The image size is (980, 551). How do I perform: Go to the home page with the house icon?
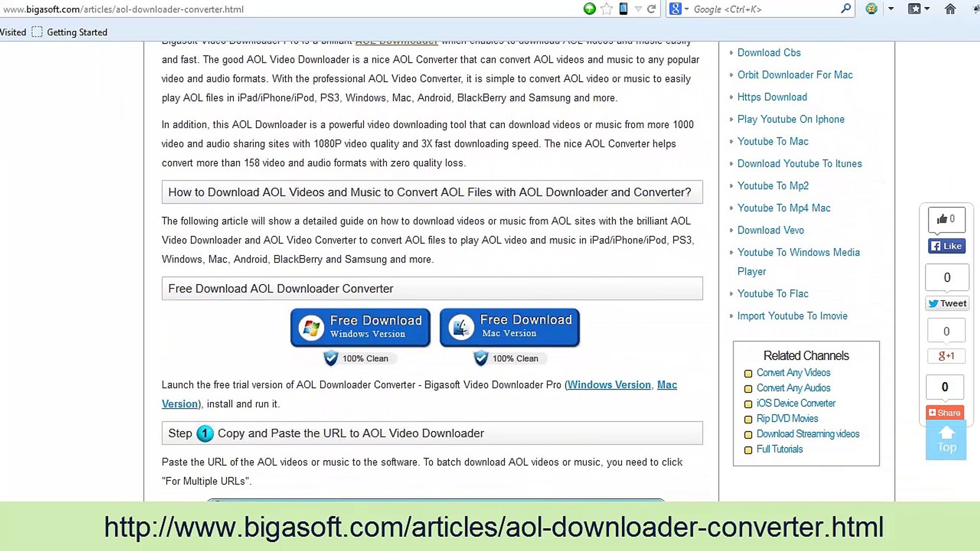(950, 9)
